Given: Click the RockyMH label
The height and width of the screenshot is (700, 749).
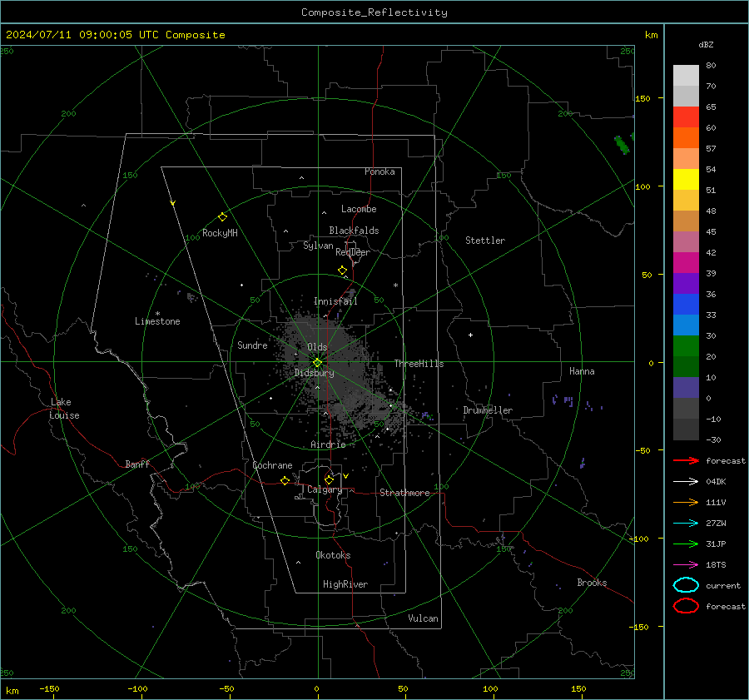Looking at the screenshot, I should click(220, 233).
